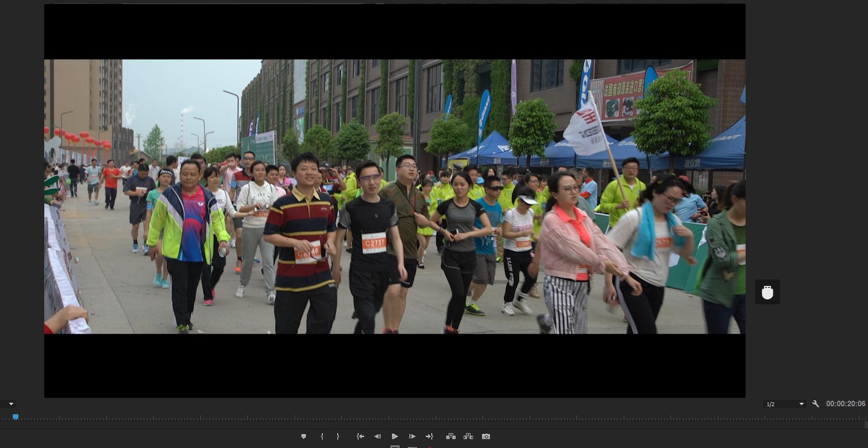Click runner bib C2737 in the preview
The image size is (868, 448).
(x=374, y=243)
